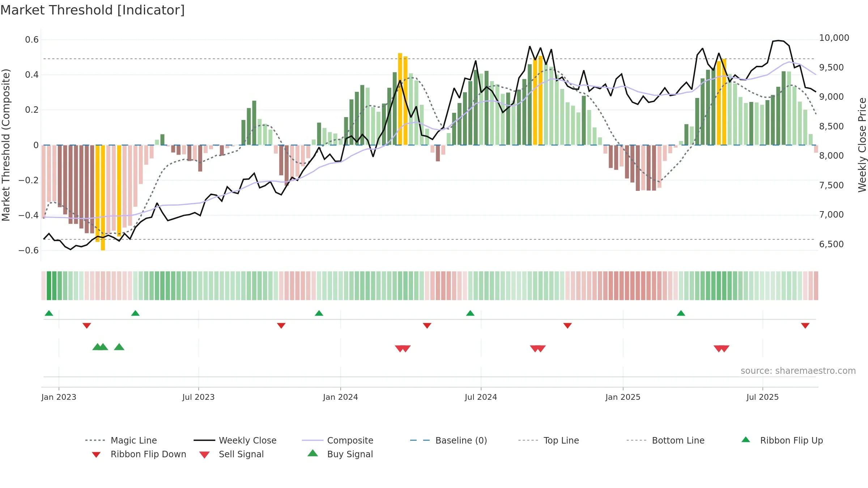Click the sell signal pair around March 2024
Viewport: 868px width, 488px height.
coord(403,348)
